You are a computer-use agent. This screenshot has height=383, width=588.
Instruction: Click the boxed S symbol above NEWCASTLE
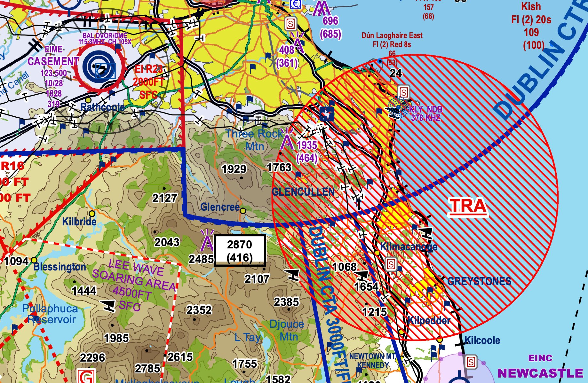tap(471, 362)
